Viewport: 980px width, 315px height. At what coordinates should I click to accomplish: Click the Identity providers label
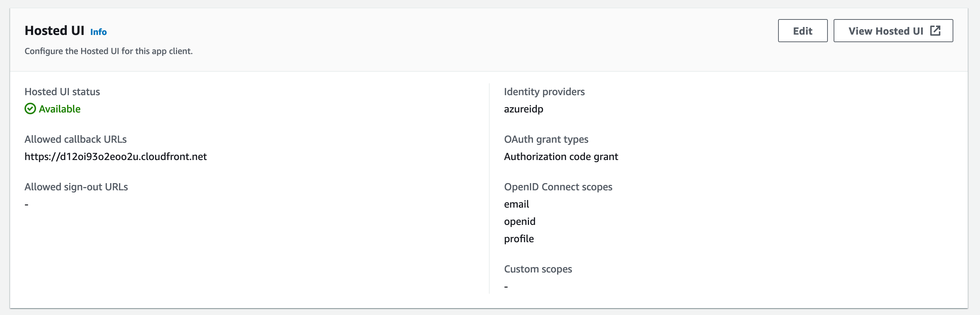[544, 92]
